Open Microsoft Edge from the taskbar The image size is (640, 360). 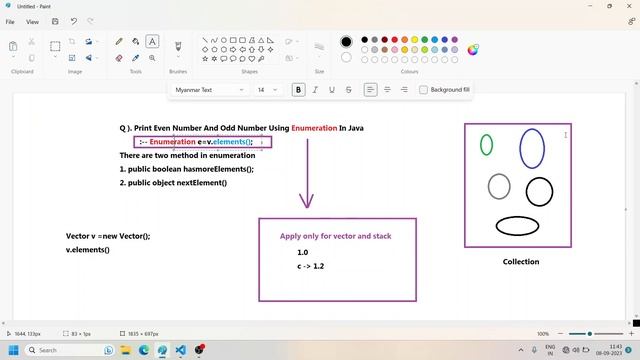coord(144,350)
